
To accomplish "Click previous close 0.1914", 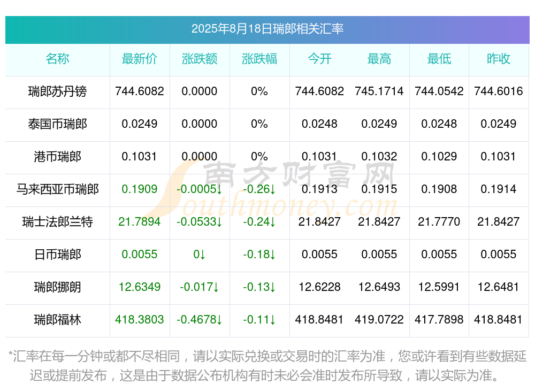I will click(499, 189).
